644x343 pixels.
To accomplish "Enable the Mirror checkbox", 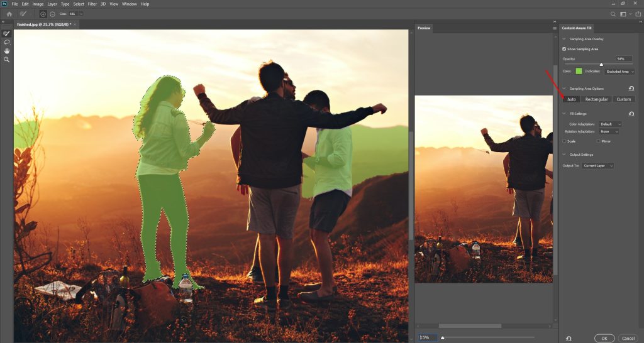I will click(597, 141).
